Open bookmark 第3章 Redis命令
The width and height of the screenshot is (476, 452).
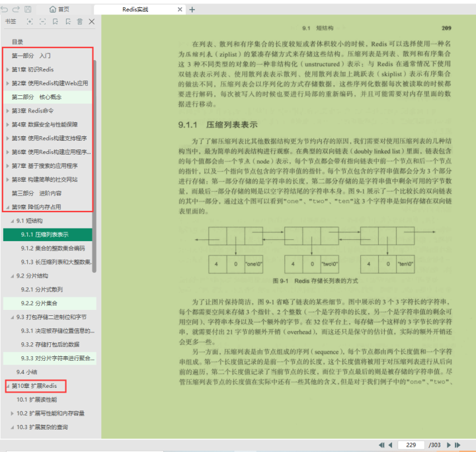click(x=32, y=111)
